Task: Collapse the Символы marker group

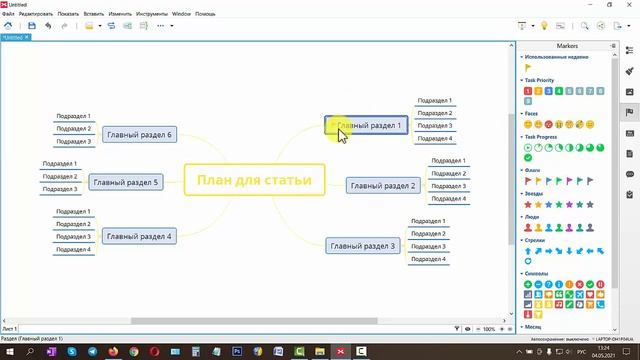Action: 522,273
